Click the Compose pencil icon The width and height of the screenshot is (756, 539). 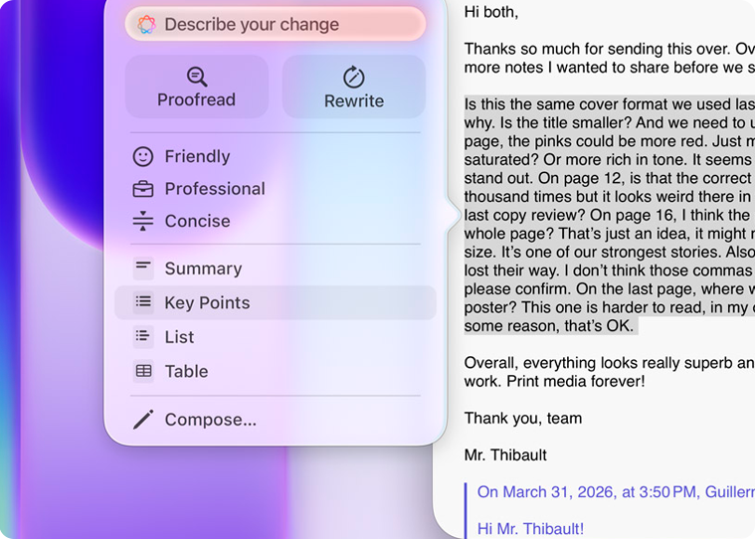[143, 420]
